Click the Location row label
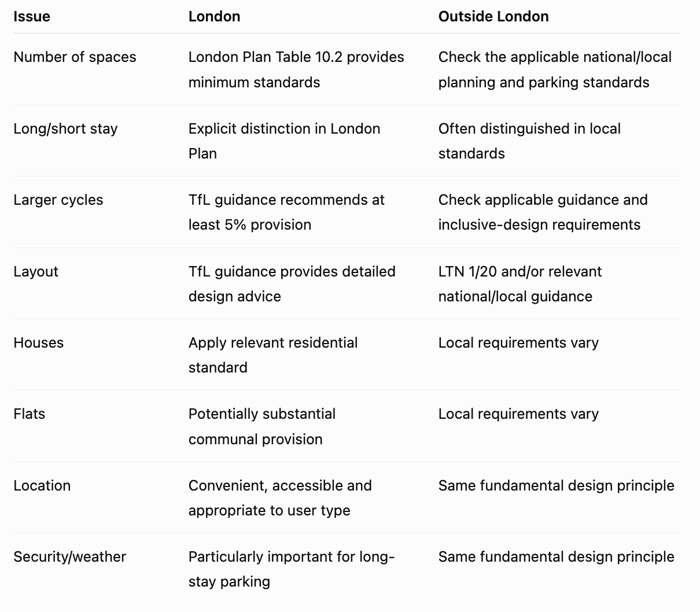 point(42,485)
